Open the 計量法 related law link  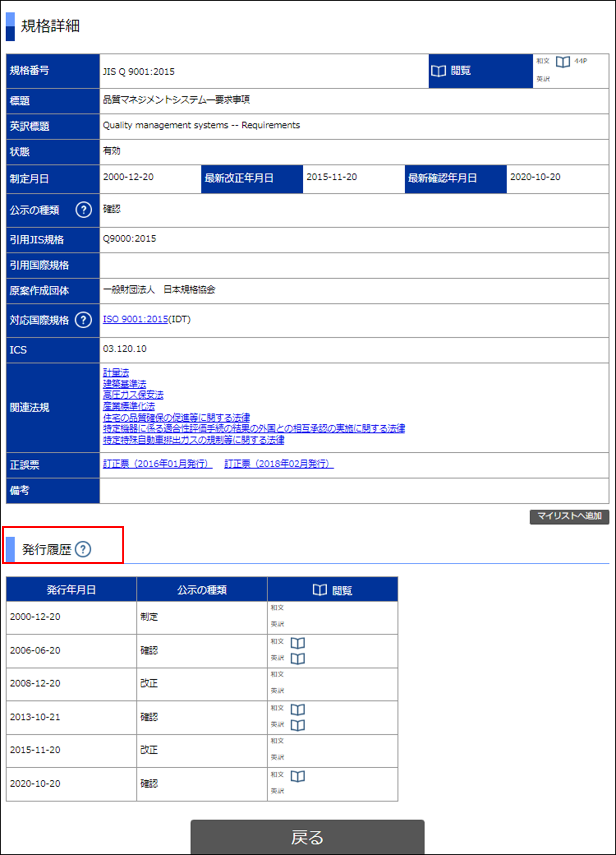click(116, 372)
